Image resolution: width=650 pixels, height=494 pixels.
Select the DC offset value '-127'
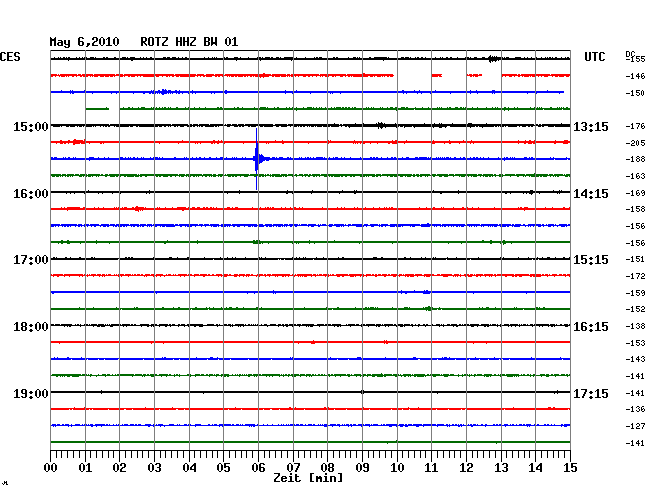pos(635,426)
